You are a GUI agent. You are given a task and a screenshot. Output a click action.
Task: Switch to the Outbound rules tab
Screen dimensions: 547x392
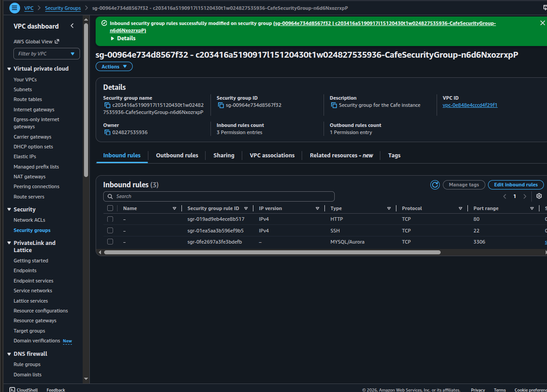click(x=177, y=156)
